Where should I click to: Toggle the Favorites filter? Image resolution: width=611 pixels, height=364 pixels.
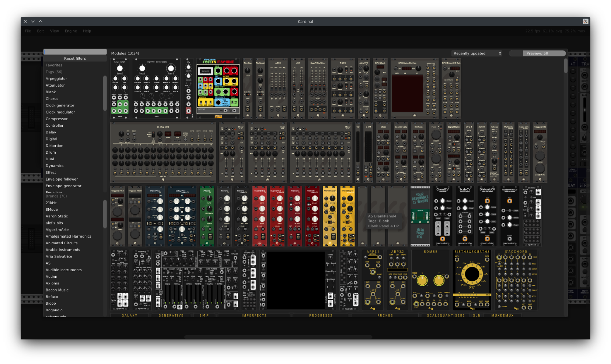click(x=54, y=65)
